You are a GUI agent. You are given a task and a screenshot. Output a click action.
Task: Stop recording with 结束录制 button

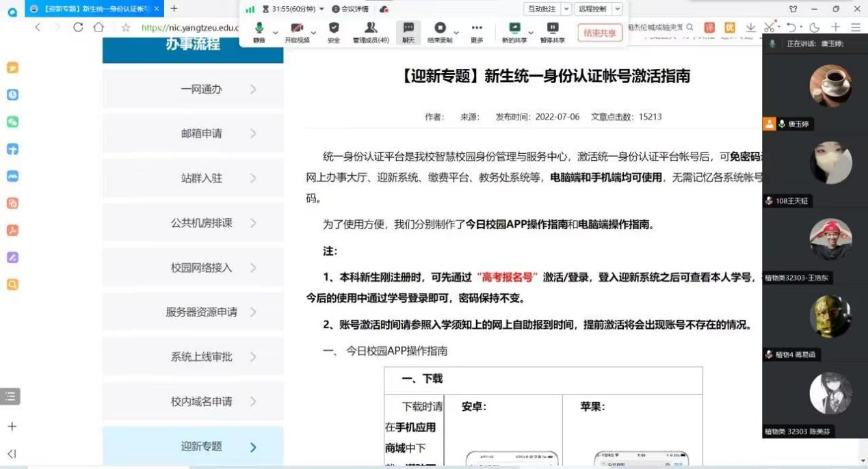(440, 31)
